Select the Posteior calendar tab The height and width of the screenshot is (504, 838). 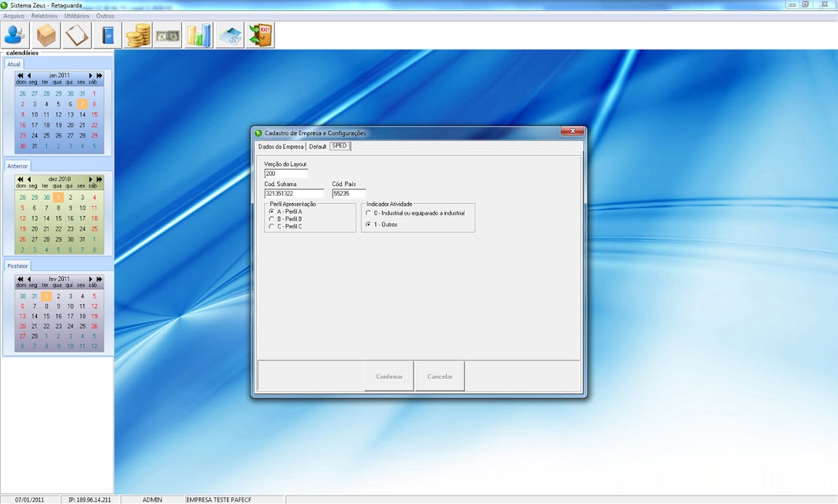click(x=17, y=266)
